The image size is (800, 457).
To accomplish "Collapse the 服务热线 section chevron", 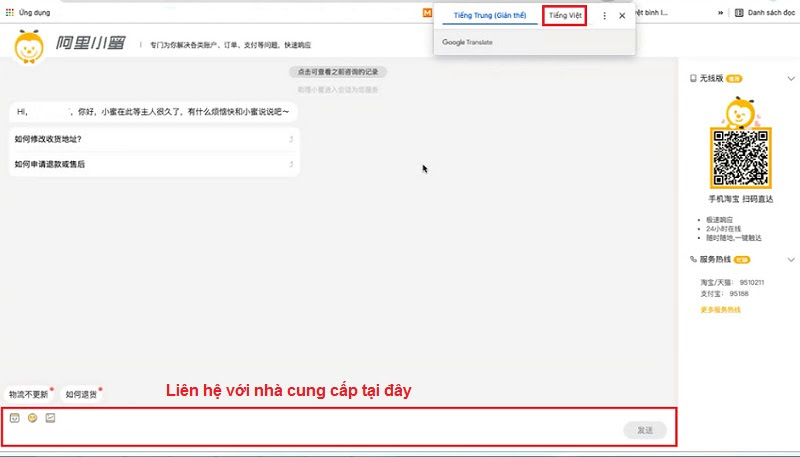I will click(x=790, y=259).
